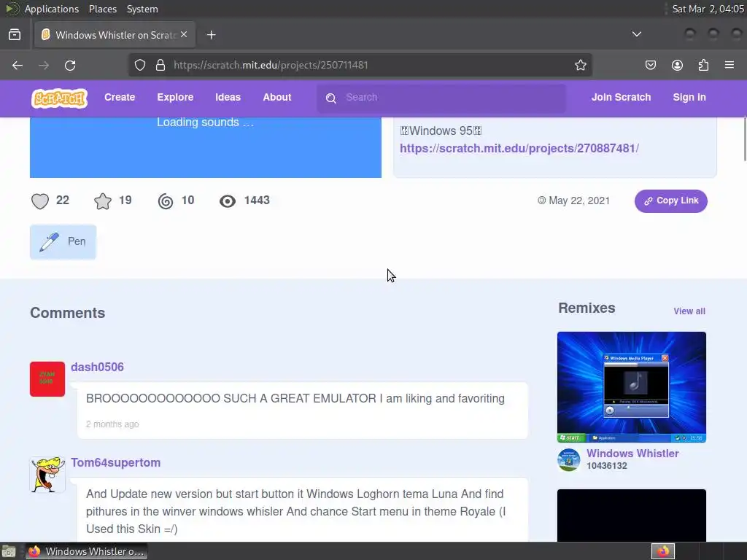Screen dimensions: 747x560
Task: Click Sign in
Action: click(x=689, y=97)
